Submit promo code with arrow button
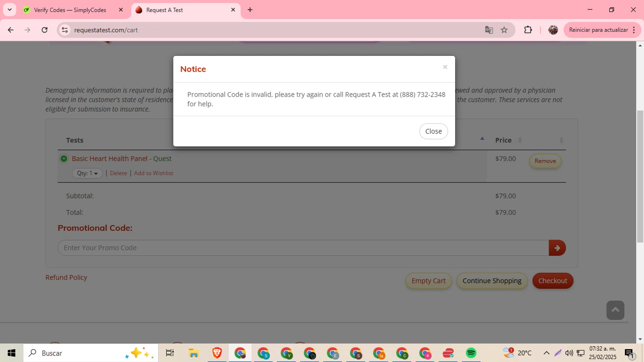The width and height of the screenshot is (644, 362). point(557,248)
